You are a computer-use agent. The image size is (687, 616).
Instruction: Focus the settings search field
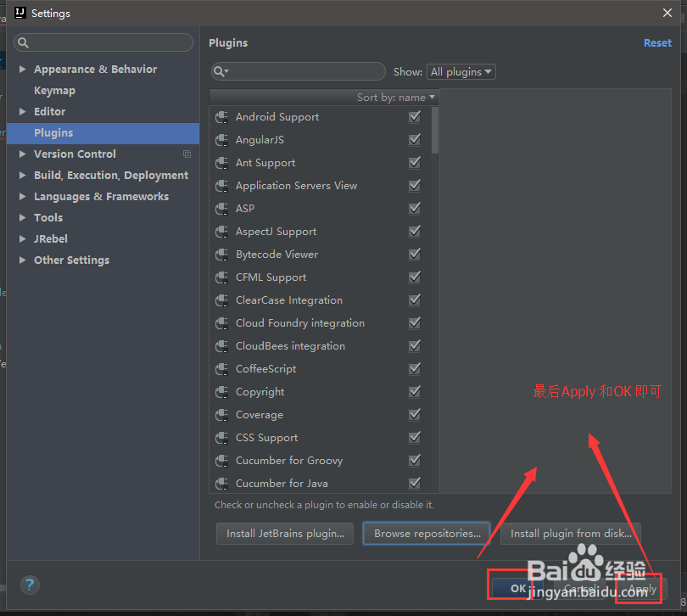click(103, 42)
